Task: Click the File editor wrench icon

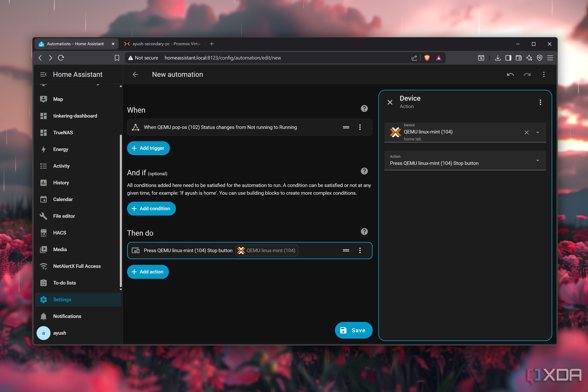Action: click(x=43, y=216)
